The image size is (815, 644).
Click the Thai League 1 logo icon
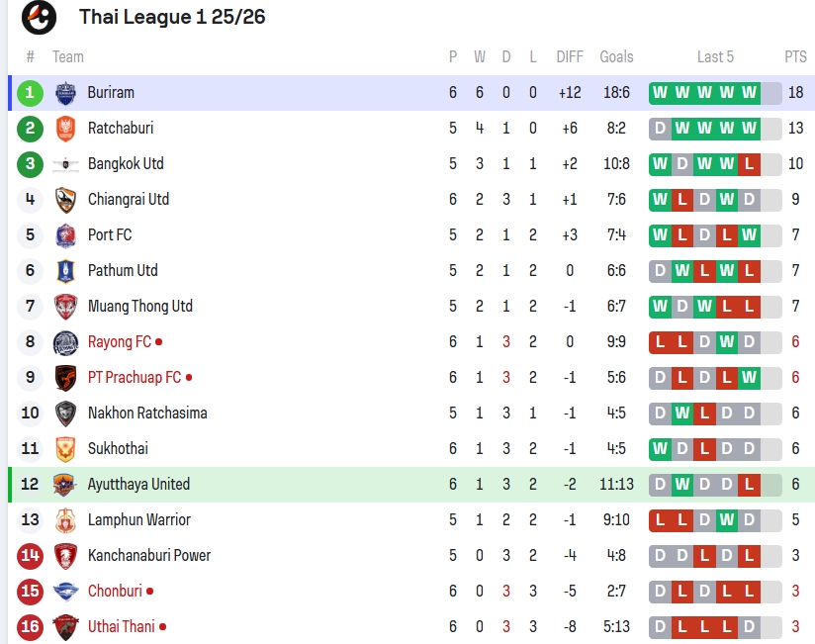pyautogui.click(x=39, y=18)
